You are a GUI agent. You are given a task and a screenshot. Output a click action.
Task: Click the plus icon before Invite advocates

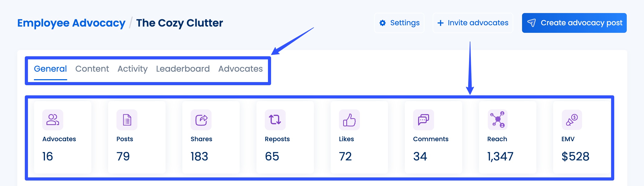tap(441, 23)
